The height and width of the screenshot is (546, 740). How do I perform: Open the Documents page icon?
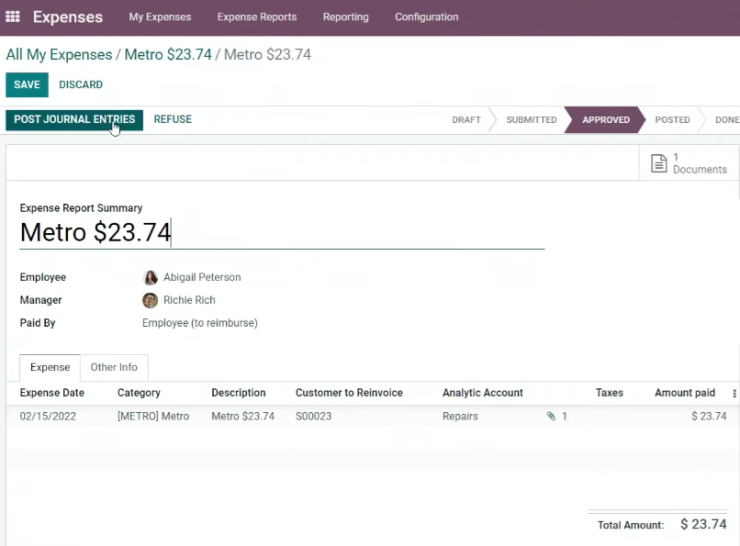659,163
